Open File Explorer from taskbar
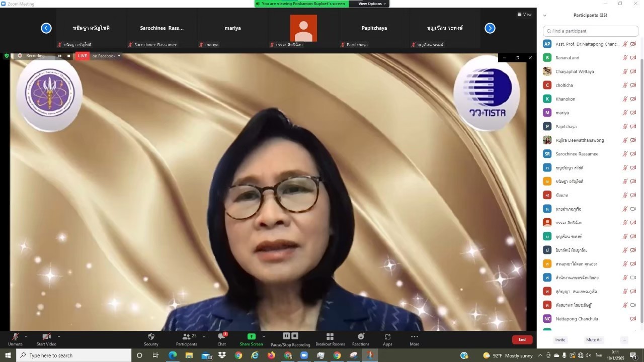644x362 pixels. tap(189, 355)
